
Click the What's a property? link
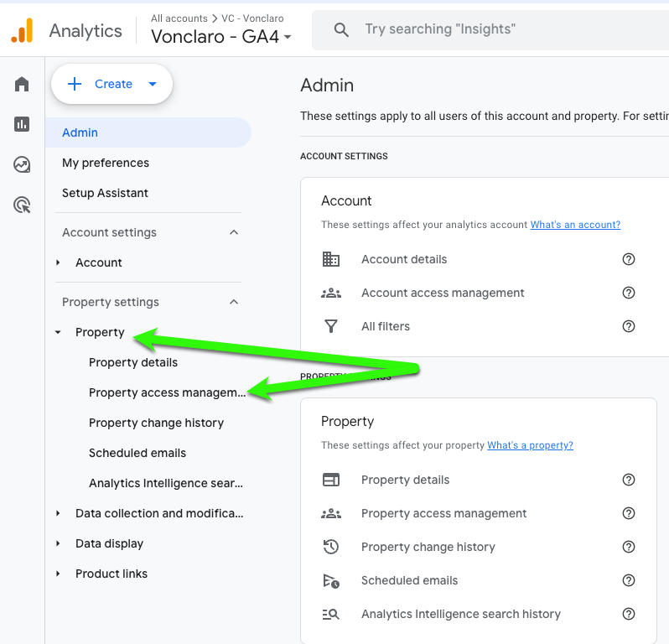(530, 445)
